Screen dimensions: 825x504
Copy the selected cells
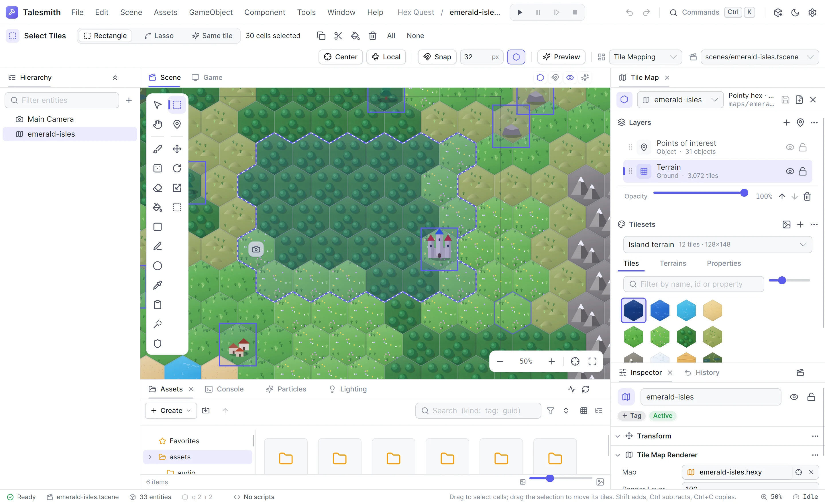pyautogui.click(x=321, y=36)
